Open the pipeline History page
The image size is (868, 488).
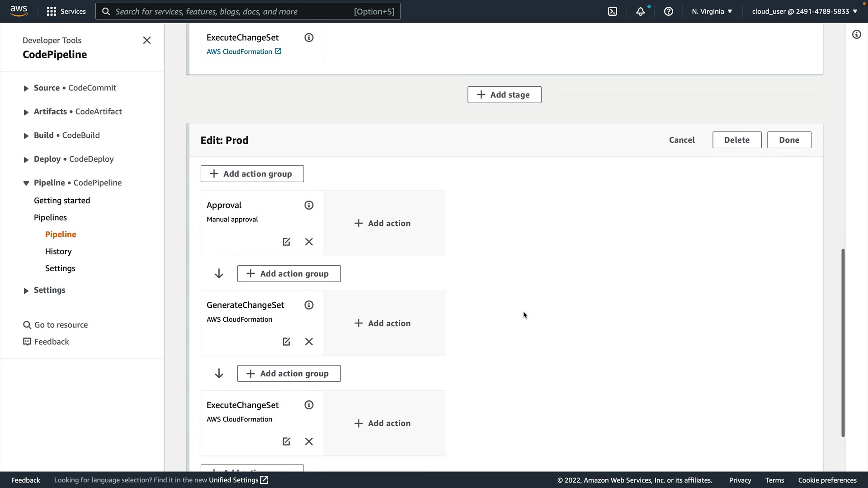tap(58, 251)
